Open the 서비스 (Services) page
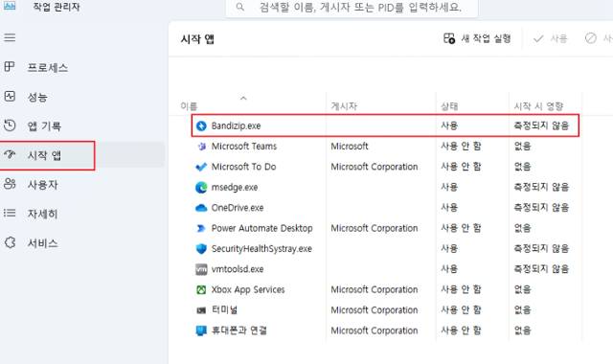This screenshot has width=613, height=364. coord(42,243)
